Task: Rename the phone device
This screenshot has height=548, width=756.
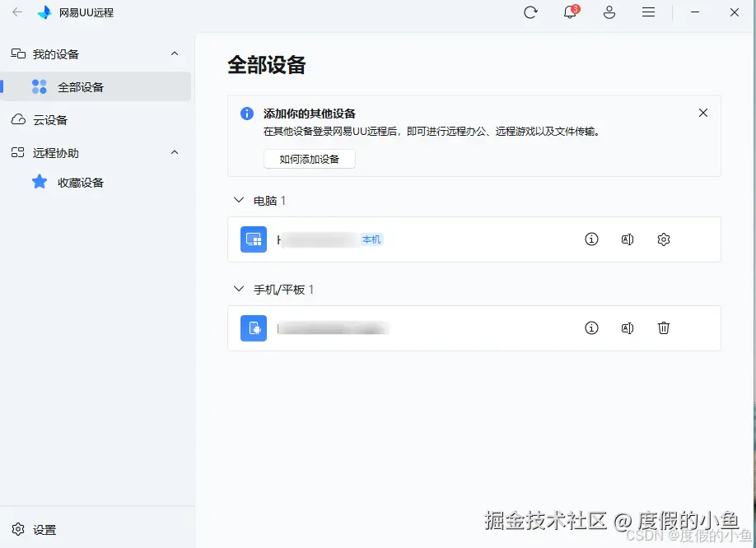Action: pos(627,327)
